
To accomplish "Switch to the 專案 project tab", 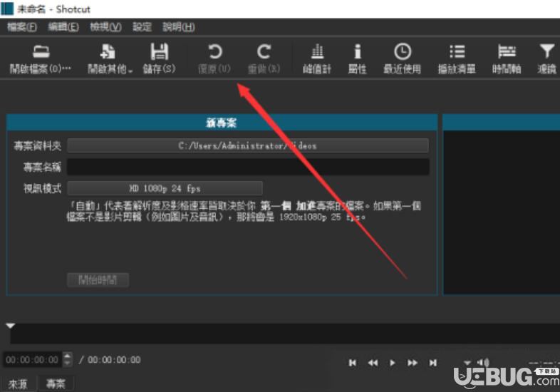I will point(56,383).
